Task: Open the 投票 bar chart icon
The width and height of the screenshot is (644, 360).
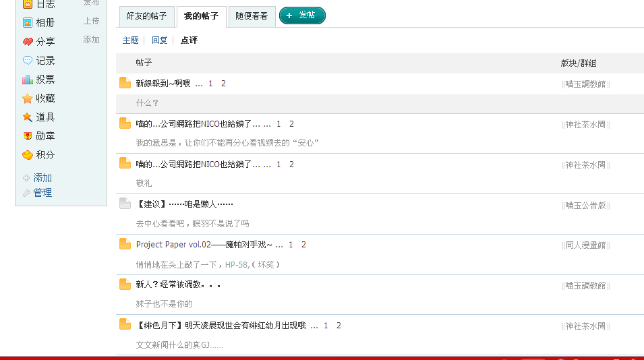Action: click(28, 80)
